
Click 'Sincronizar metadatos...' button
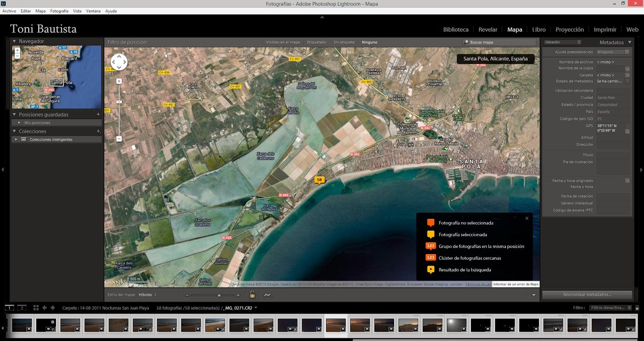point(587,294)
